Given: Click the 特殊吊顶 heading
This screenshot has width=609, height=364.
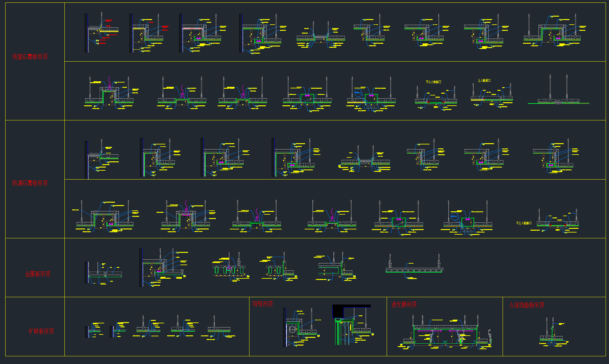Looking at the screenshot, I should 263,304.
